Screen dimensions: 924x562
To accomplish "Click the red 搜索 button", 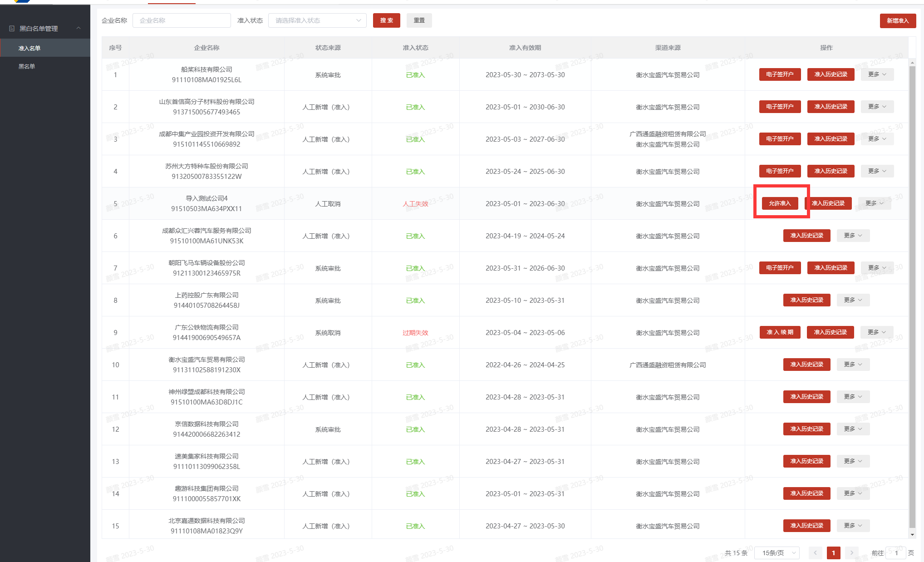I will pyautogui.click(x=386, y=20).
